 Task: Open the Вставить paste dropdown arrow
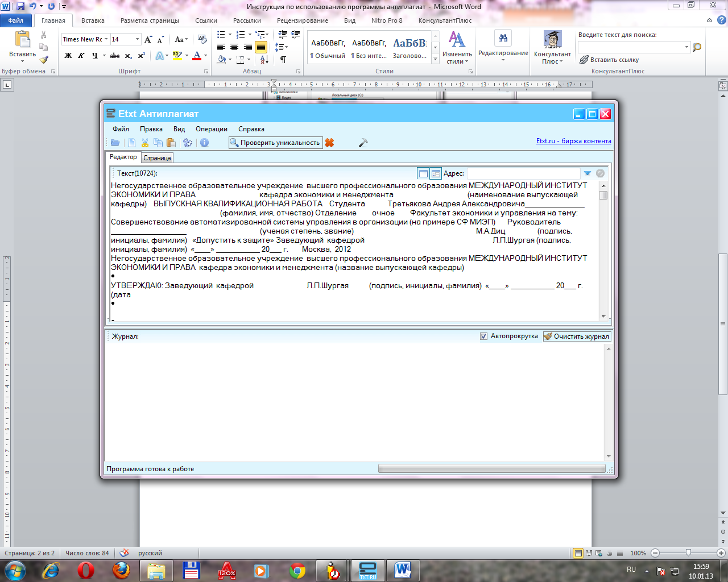click(22, 61)
